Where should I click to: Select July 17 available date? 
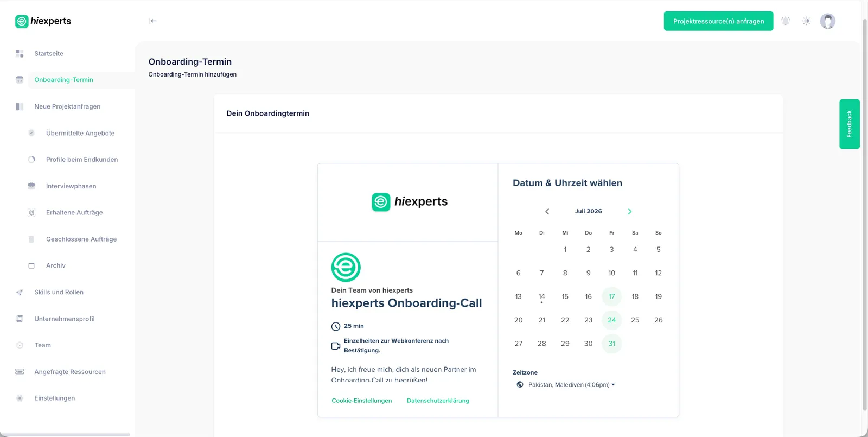pos(611,296)
